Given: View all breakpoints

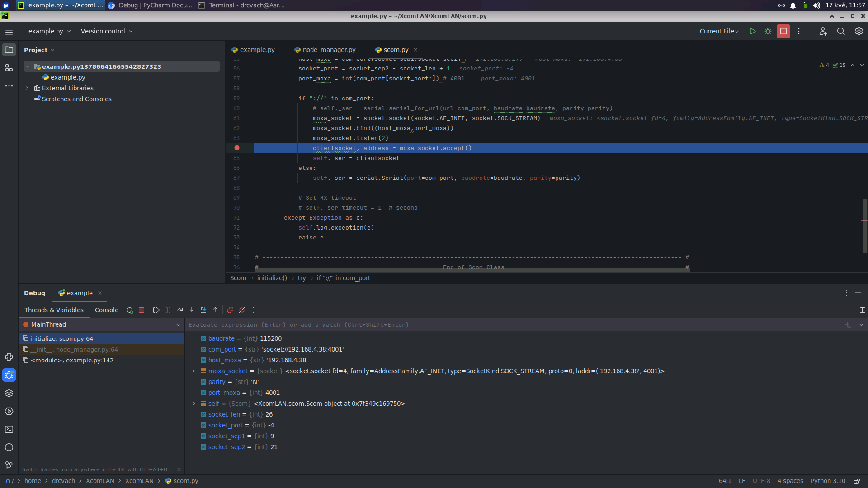Looking at the screenshot, I should pyautogui.click(x=230, y=310).
